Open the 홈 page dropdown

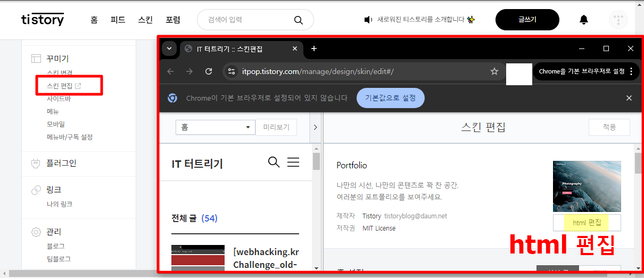click(216, 127)
